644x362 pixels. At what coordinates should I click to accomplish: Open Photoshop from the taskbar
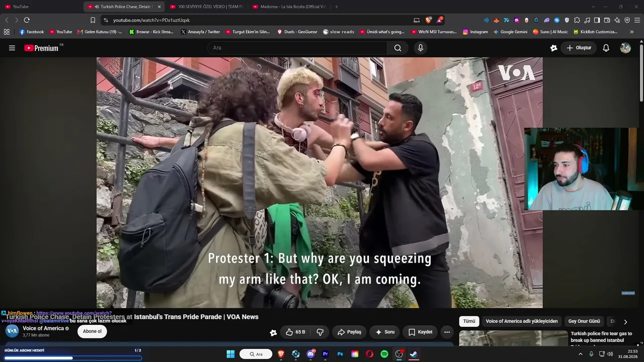pyautogui.click(x=340, y=354)
